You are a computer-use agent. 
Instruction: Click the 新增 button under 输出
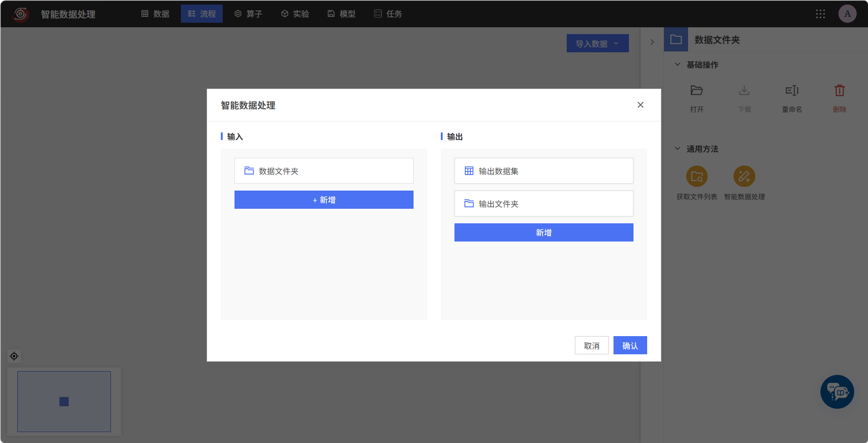click(544, 232)
